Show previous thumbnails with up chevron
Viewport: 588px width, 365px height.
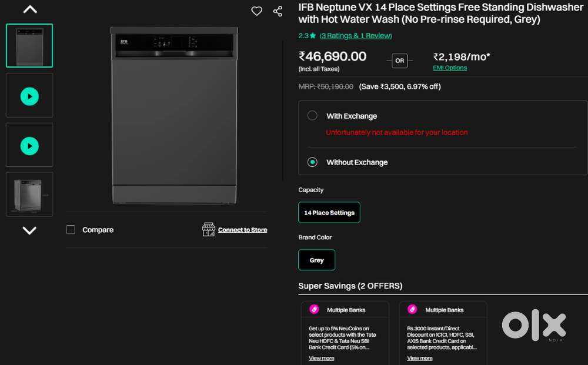point(30,9)
